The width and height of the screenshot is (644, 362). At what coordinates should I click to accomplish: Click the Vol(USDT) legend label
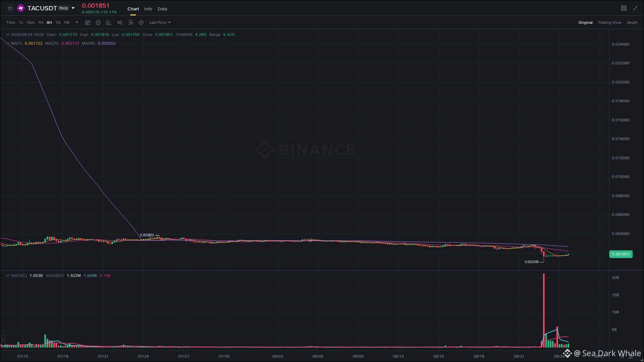point(55,276)
